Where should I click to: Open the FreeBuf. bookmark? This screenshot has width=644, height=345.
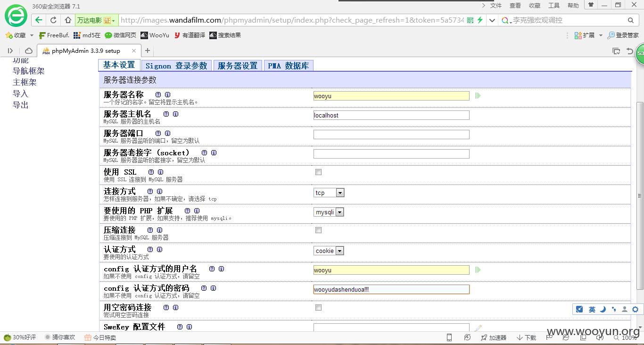tap(54, 35)
